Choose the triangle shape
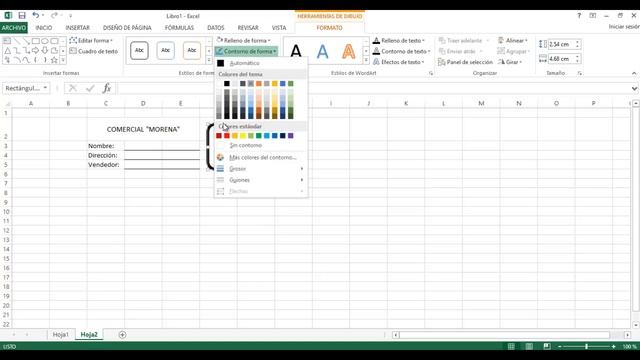 (7, 51)
